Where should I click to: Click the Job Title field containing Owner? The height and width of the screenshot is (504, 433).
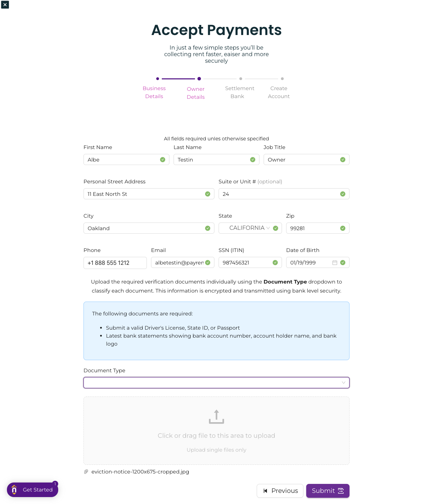click(x=307, y=159)
